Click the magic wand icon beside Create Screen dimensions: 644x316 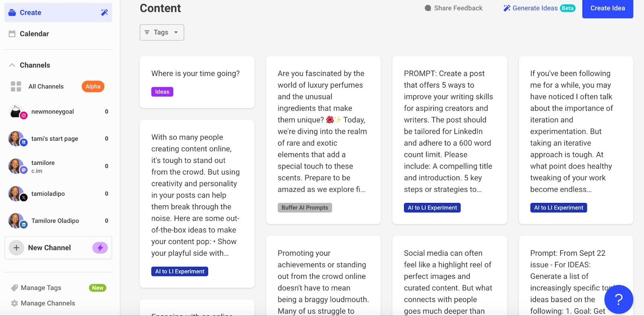104,12
